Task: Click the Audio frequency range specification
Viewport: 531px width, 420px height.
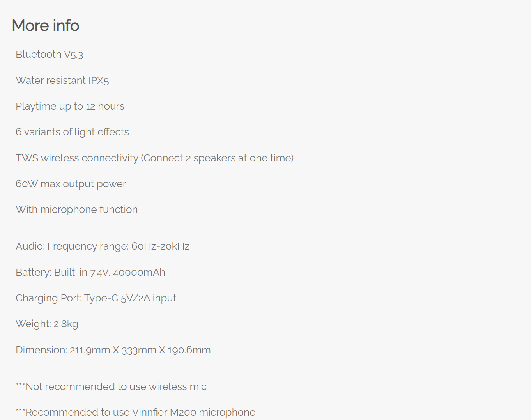Action: (103, 246)
